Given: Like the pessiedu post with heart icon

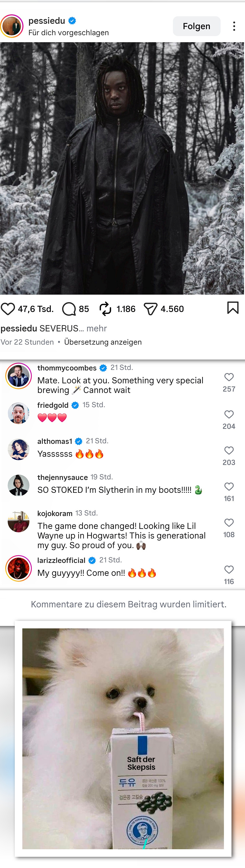Looking at the screenshot, I should pyautogui.click(x=8, y=309).
